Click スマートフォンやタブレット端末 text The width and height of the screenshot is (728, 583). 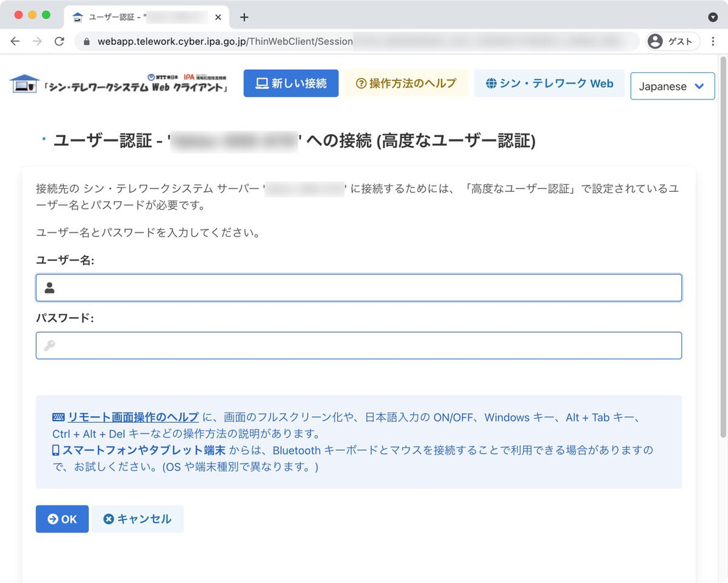144,450
